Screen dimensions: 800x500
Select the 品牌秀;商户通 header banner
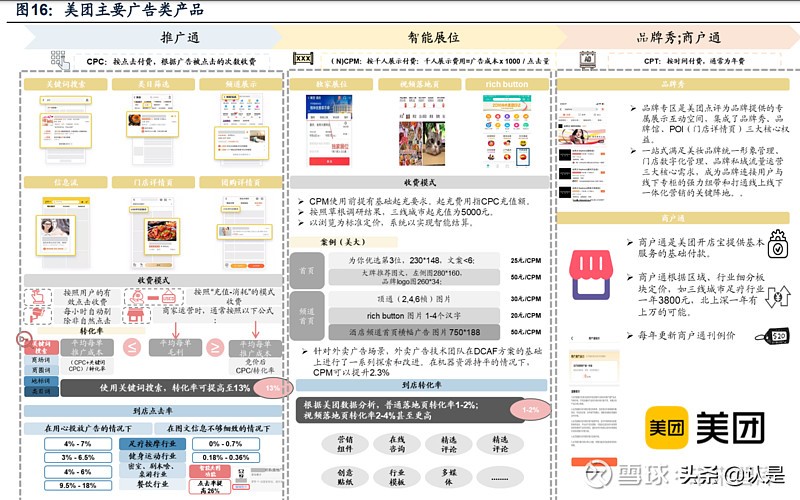679,37
